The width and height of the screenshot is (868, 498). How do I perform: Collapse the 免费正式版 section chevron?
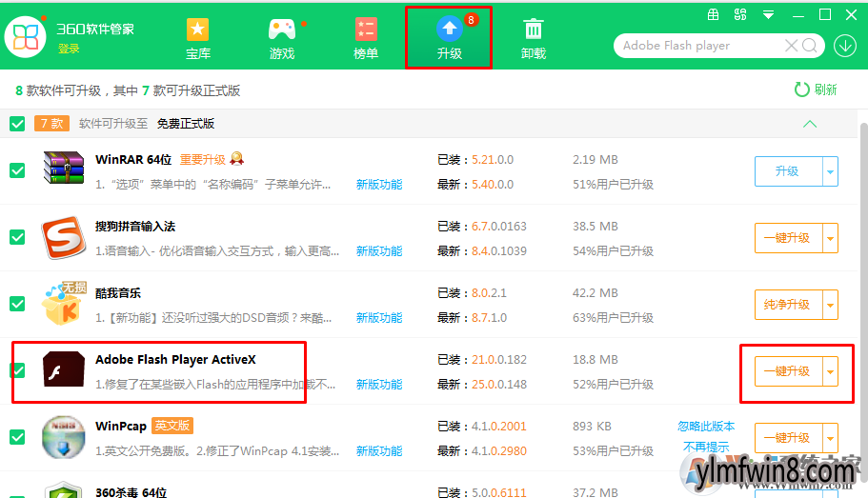click(x=810, y=124)
